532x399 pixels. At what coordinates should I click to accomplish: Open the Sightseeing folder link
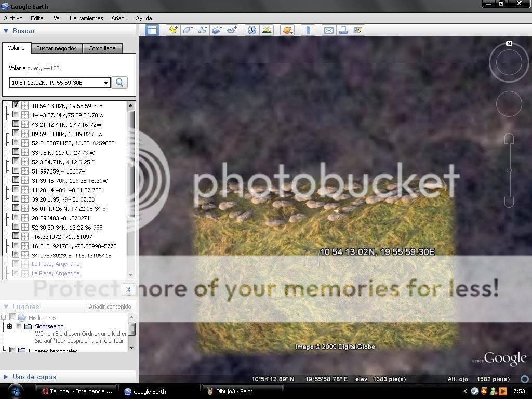(49, 326)
